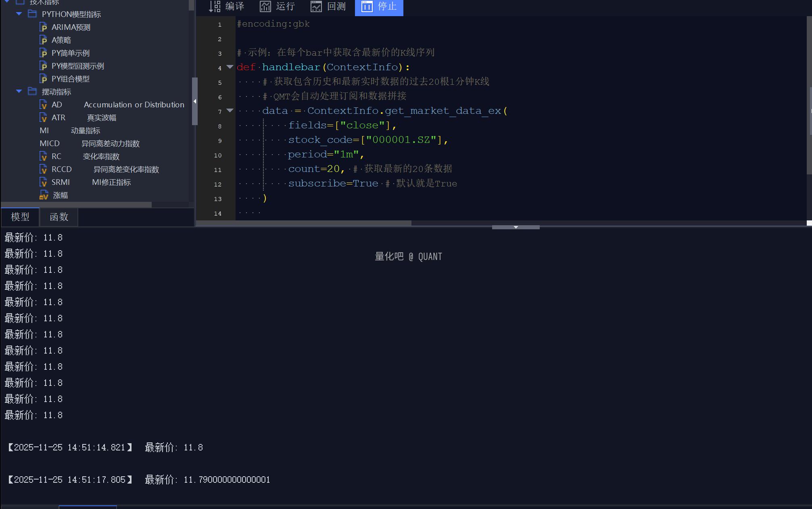
Task: Click the output panel splitter handle
Action: pos(516,227)
